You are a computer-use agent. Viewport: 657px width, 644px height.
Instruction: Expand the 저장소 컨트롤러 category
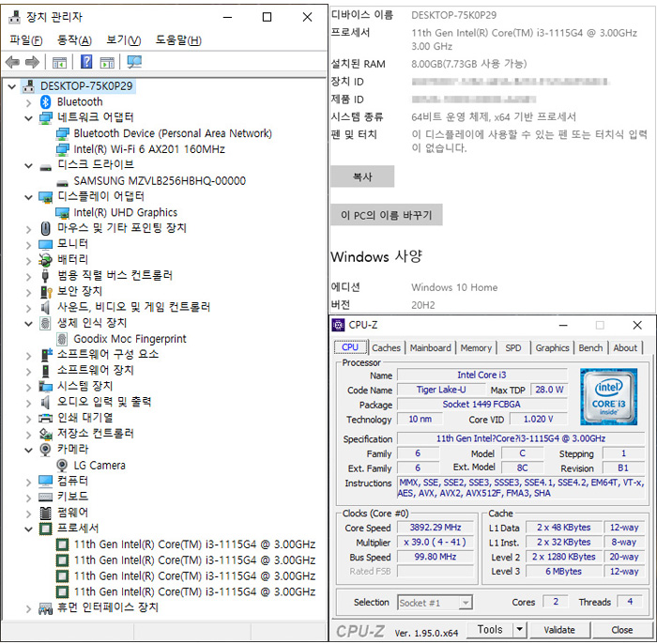tap(28, 435)
